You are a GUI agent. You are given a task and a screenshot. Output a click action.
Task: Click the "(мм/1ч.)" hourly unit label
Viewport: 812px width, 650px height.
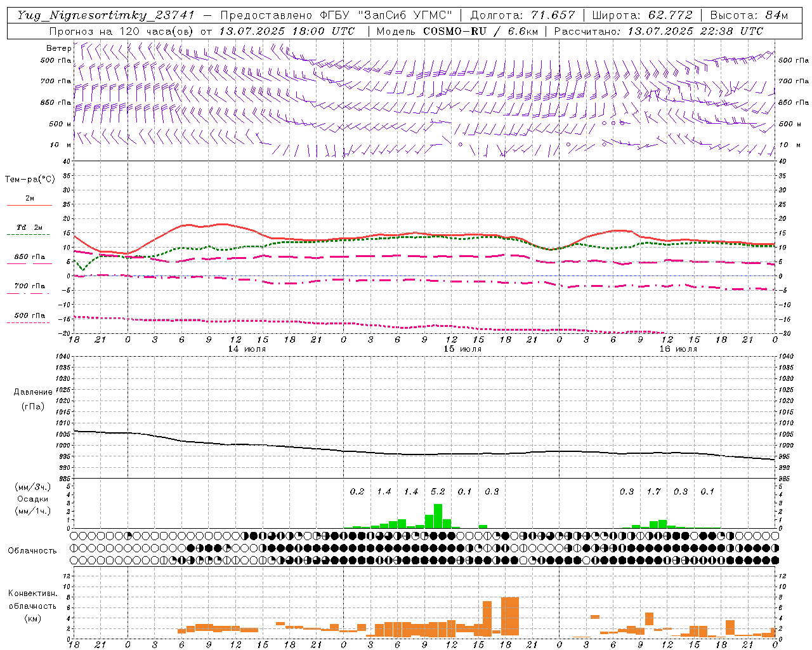pyautogui.click(x=33, y=511)
